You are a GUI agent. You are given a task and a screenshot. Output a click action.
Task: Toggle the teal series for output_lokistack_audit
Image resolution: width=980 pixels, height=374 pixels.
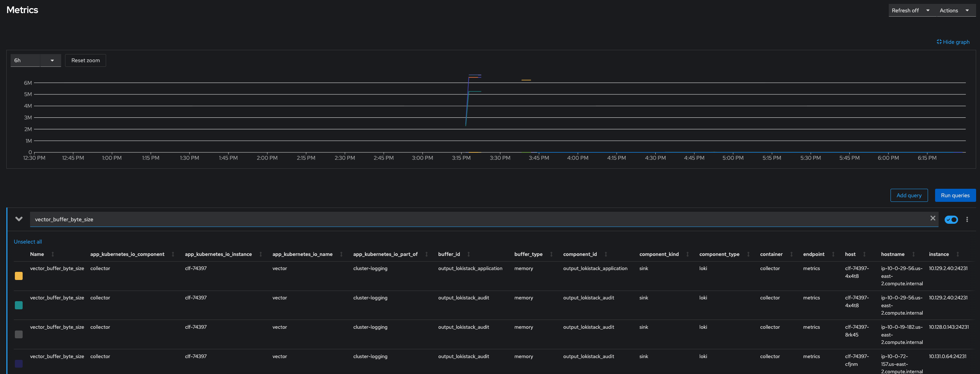[x=19, y=305]
